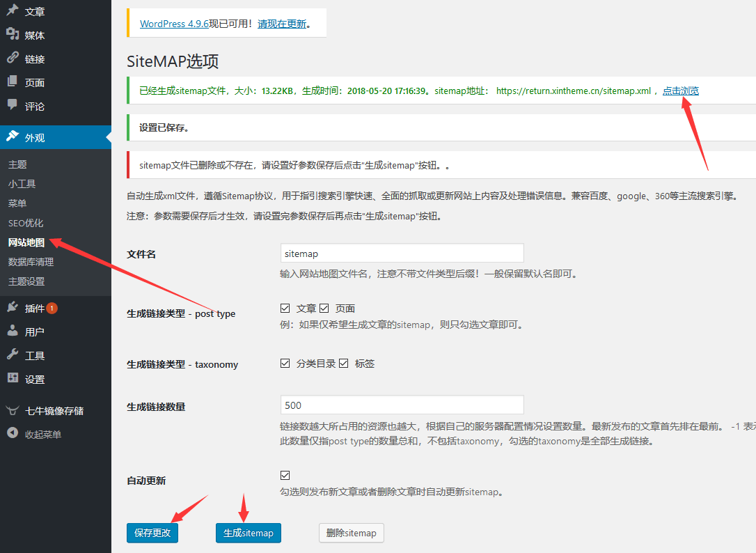Uncheck the 文章 post type checkbox
This screenshot has width=756, height=553.
[285, 308]
